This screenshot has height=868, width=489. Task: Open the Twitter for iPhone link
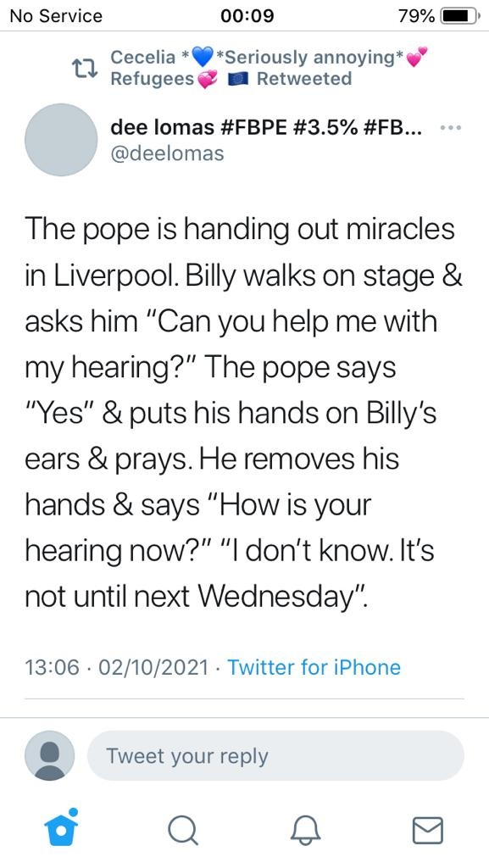click(x=314, y=667)
